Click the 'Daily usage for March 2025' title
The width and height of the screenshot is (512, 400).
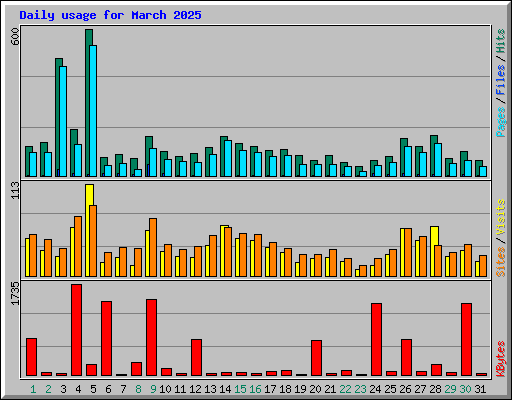(x=110, y=15)
